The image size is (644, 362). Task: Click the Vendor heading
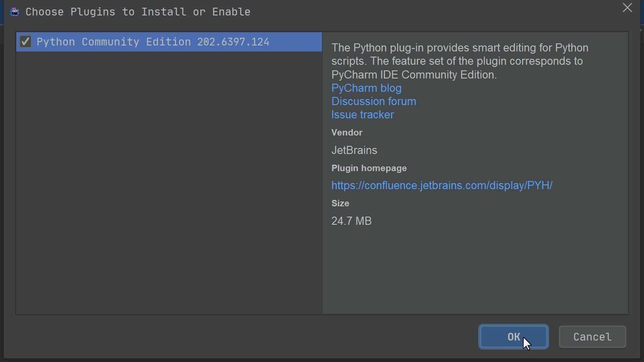pos(347,133)
